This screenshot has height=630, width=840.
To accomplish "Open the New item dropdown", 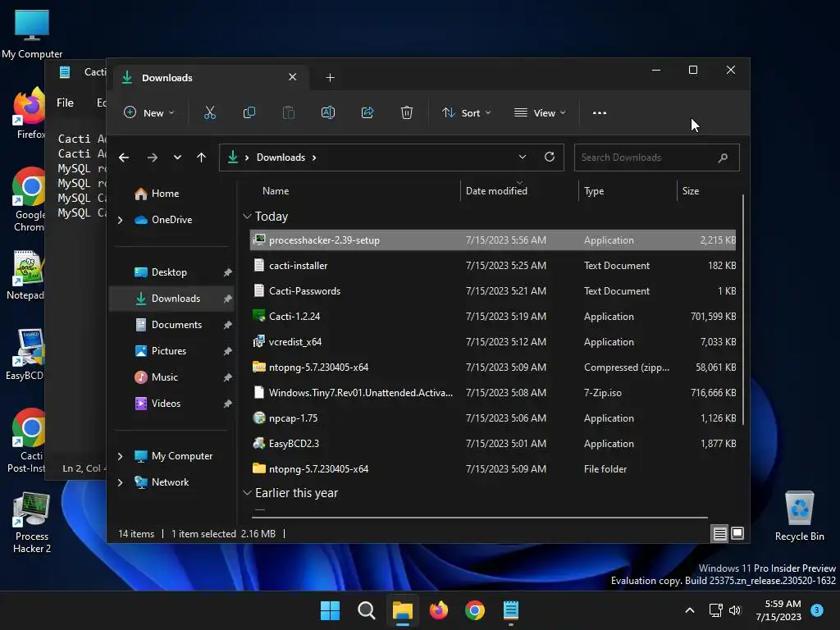I will click(x=149, y=112).
